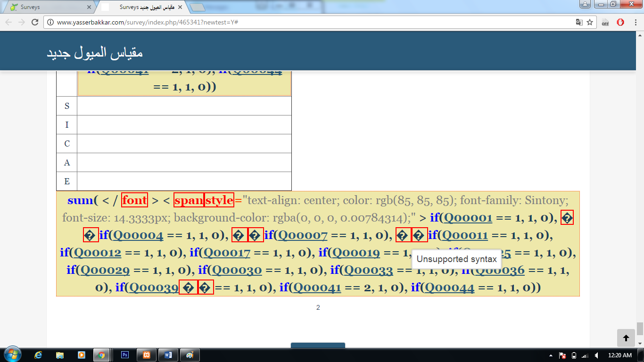
Task: Close the active Surveys tab
Action: [180, 7]
